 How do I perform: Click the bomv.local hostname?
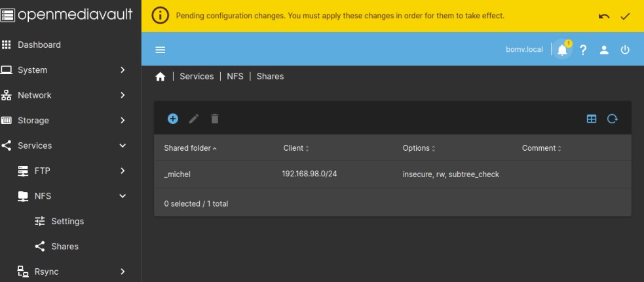[524, 49]
